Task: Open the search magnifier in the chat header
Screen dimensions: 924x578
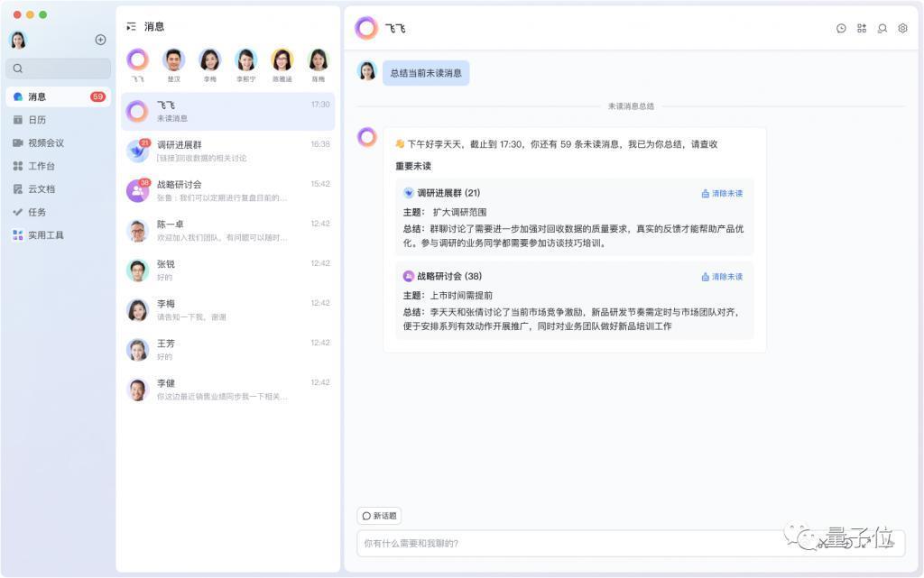Action: click(881, 28)
